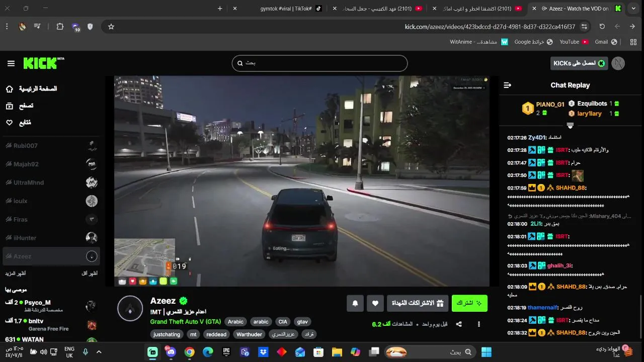
Task: Open File Explorer from the taskbar
Action: [x=337, y=352]
